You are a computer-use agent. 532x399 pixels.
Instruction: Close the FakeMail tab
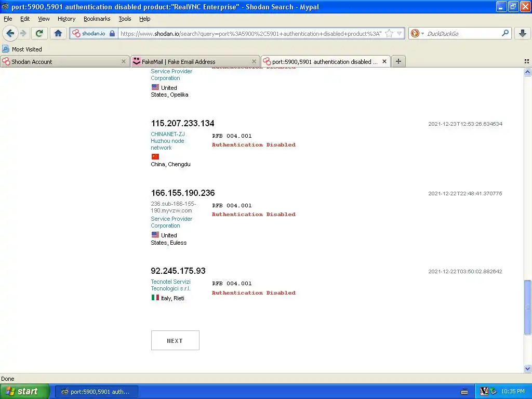pos(254,61)
